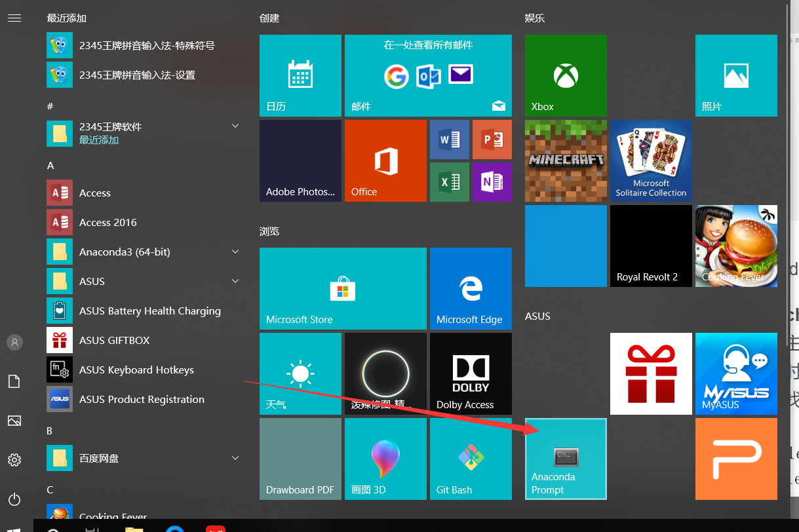Launch the Excel small tile
Viewport: 799px width, 532px height.
click(450, 182)
